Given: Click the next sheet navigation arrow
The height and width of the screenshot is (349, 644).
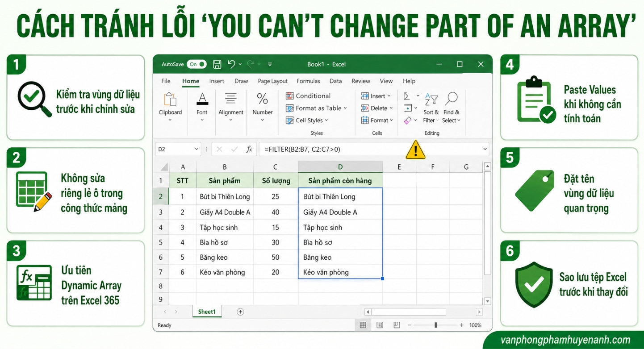Looking at the screenshot, I should coord(176,312).
